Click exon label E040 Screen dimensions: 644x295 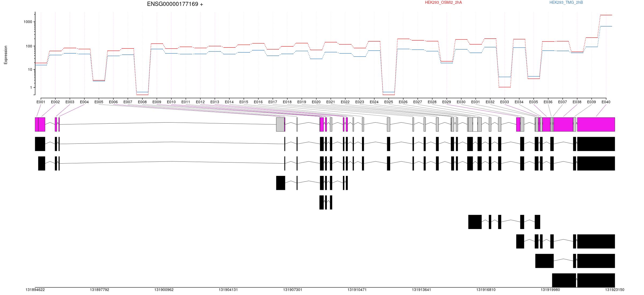[x=606, y=102]
